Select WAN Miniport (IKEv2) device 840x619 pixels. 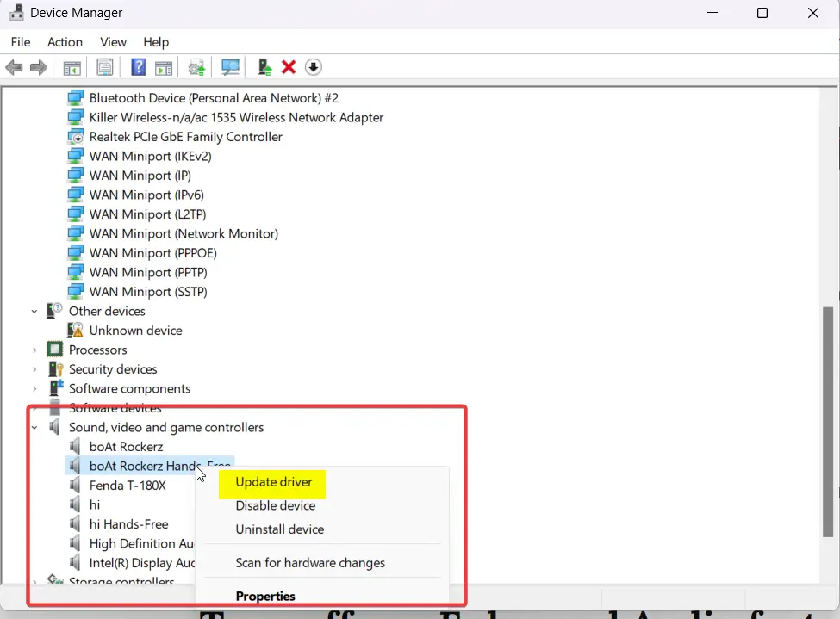(x=150, y=156)
